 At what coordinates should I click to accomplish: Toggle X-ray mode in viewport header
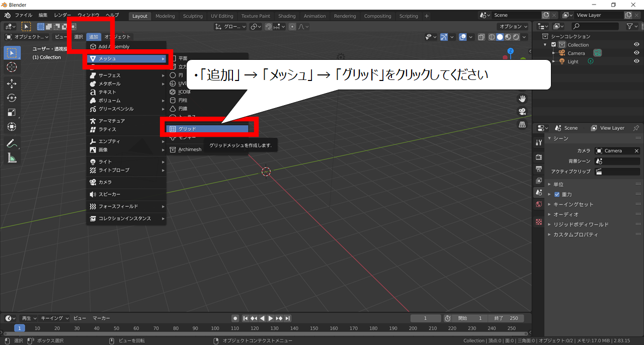tap(481, 37)
